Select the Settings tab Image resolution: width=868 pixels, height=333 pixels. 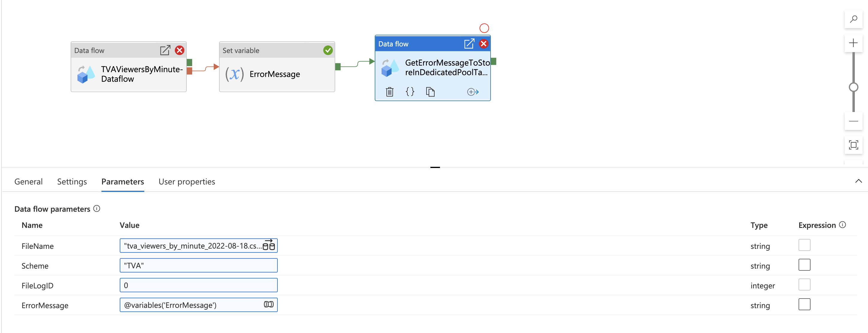pyautogui.click(x=72, y=181)
